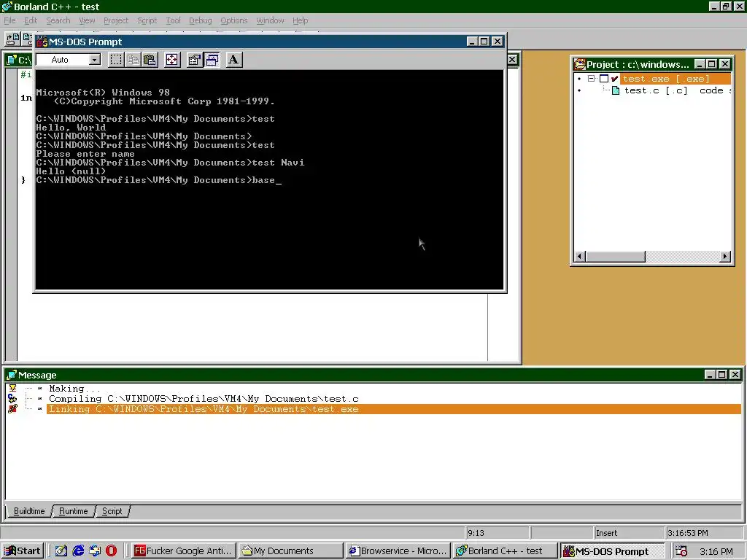
Task: Select test.c in the project tree
Action: (656, 90)
